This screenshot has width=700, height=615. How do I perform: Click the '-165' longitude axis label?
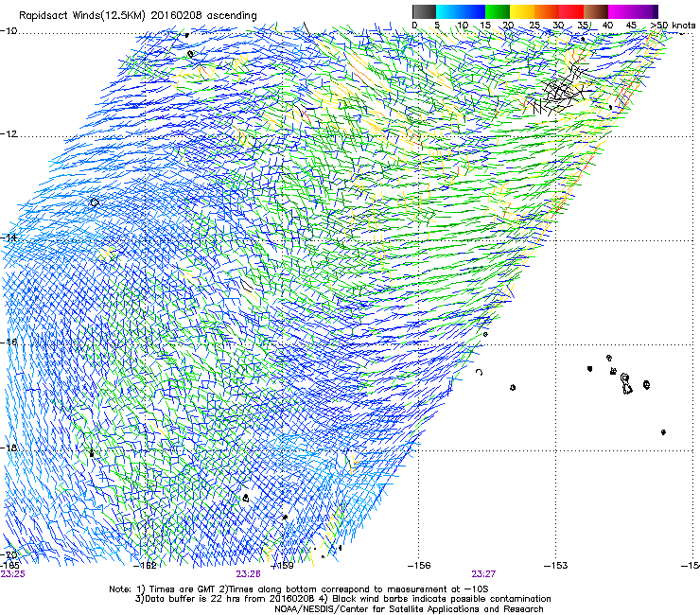click(9, 566)
